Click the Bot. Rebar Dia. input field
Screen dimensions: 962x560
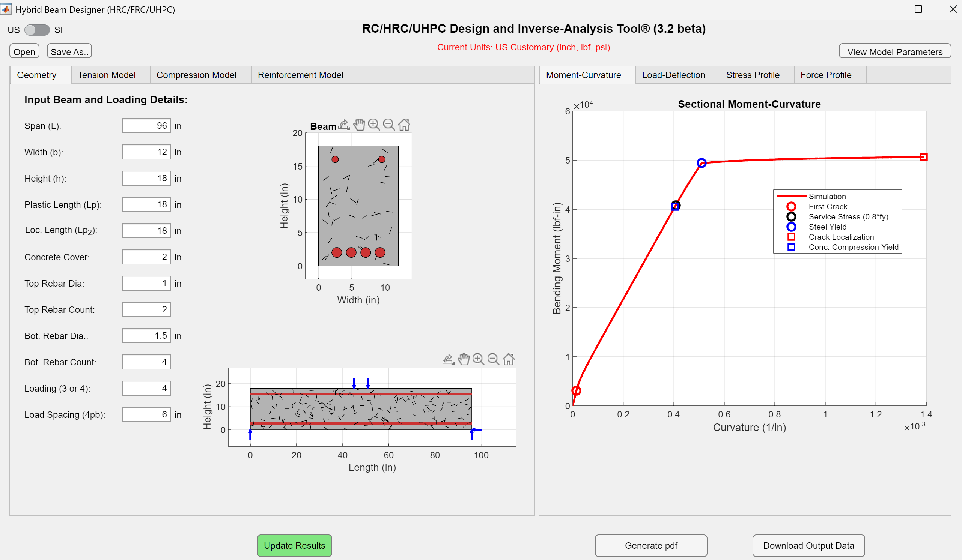146,336
